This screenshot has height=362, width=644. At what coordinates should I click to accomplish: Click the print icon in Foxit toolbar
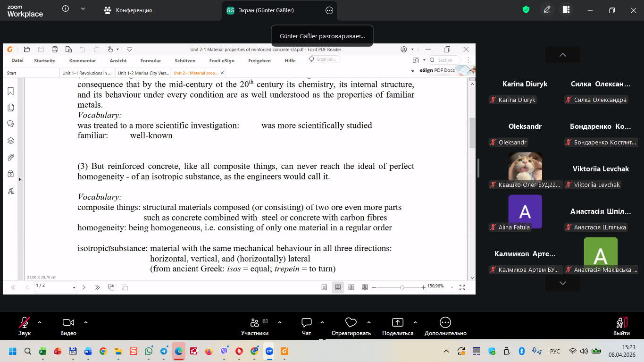click(x=55, y=49)
